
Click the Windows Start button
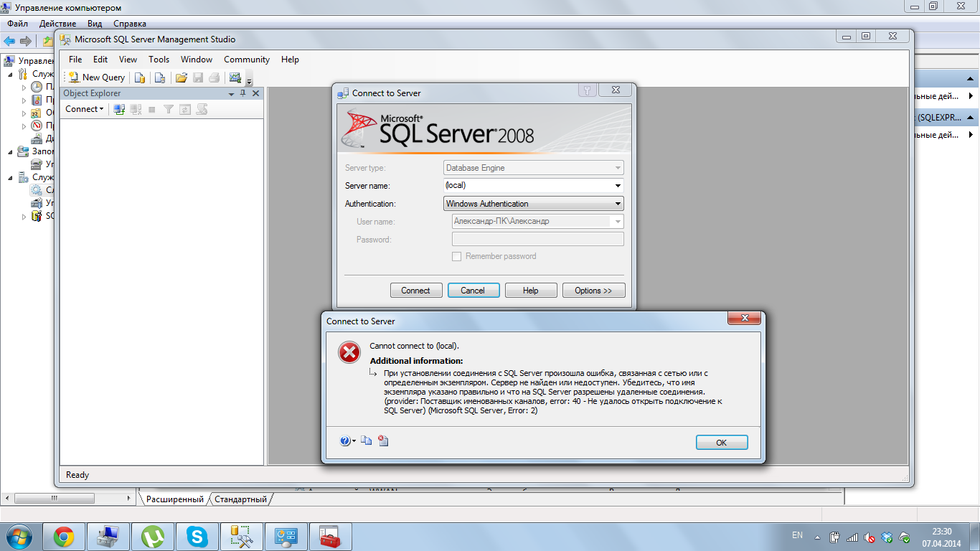19,536
